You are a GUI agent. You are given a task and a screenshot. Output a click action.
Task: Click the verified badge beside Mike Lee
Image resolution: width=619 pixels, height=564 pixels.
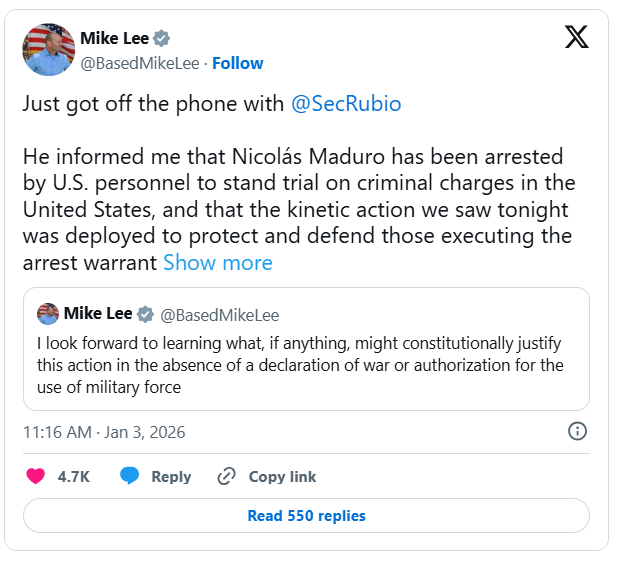162,39
